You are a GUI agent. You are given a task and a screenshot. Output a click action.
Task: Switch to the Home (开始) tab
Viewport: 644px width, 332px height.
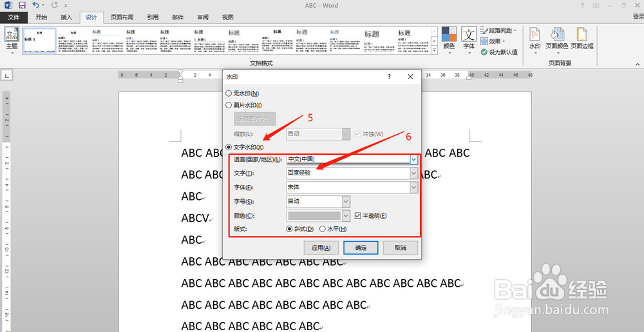coord(41,17)
